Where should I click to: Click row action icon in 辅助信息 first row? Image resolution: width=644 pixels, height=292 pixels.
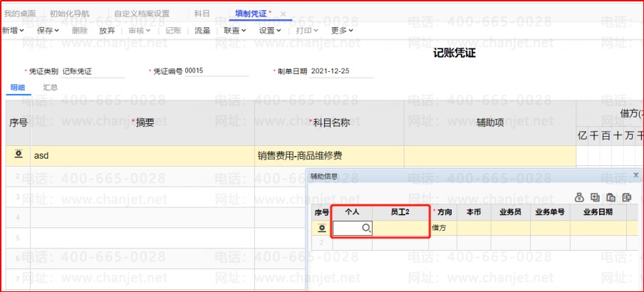click(321, 228)
